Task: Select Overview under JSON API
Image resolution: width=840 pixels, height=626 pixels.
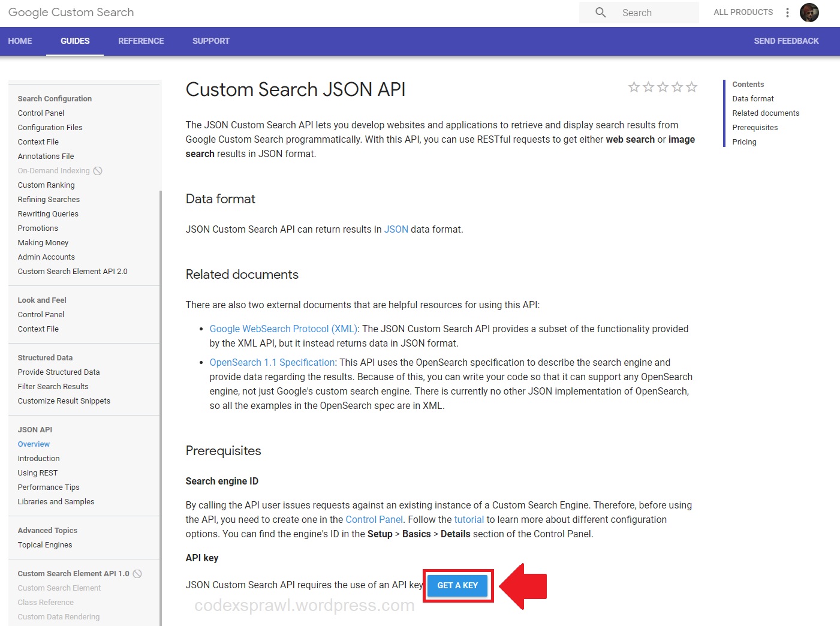Action: point(34,444)
